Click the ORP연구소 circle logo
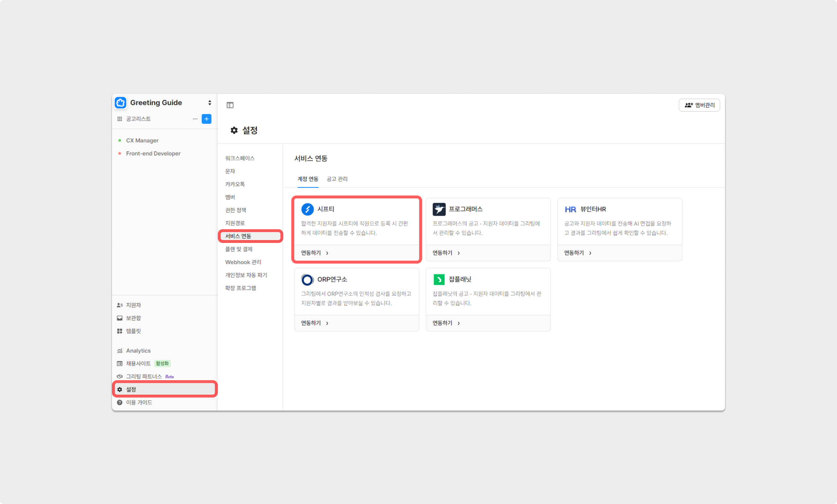Screen dimensions: 837x504 (x=307, y=279)
